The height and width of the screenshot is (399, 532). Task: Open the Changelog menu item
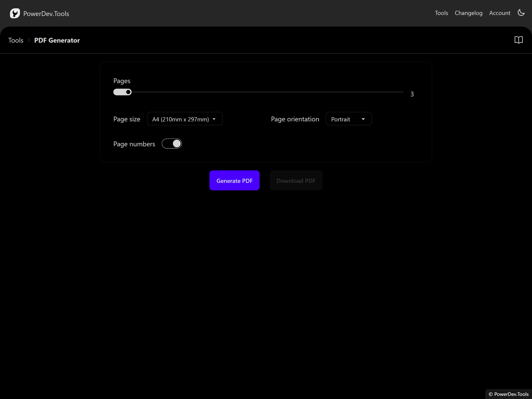[x=468, y=13]
